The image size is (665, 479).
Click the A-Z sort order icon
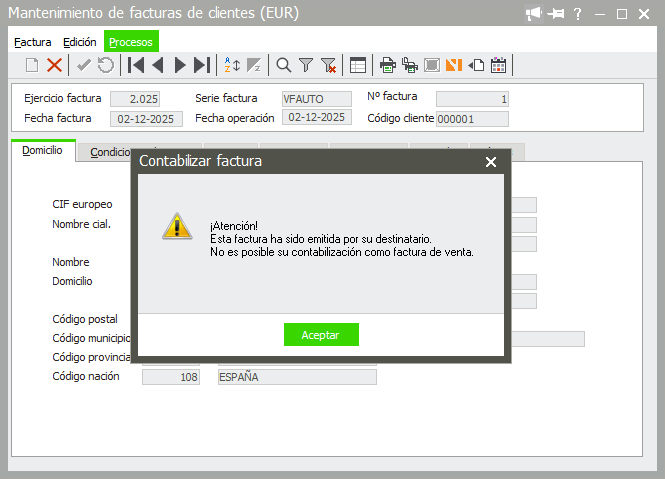[x=232, y=65]
